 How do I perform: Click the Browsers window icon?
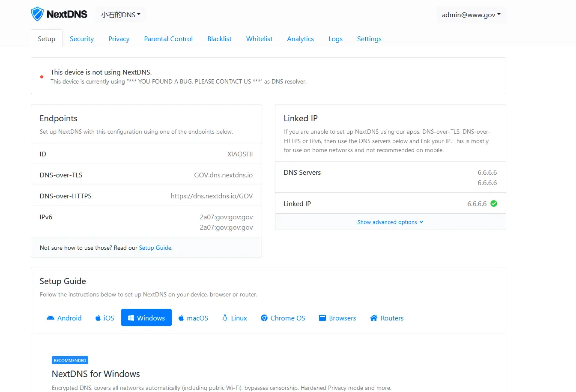pyautogui.click(x=322, y=318)
